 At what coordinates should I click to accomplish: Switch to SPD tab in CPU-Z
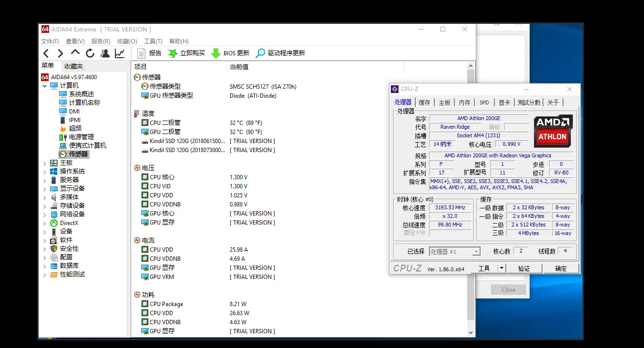[x=484, y=102]
